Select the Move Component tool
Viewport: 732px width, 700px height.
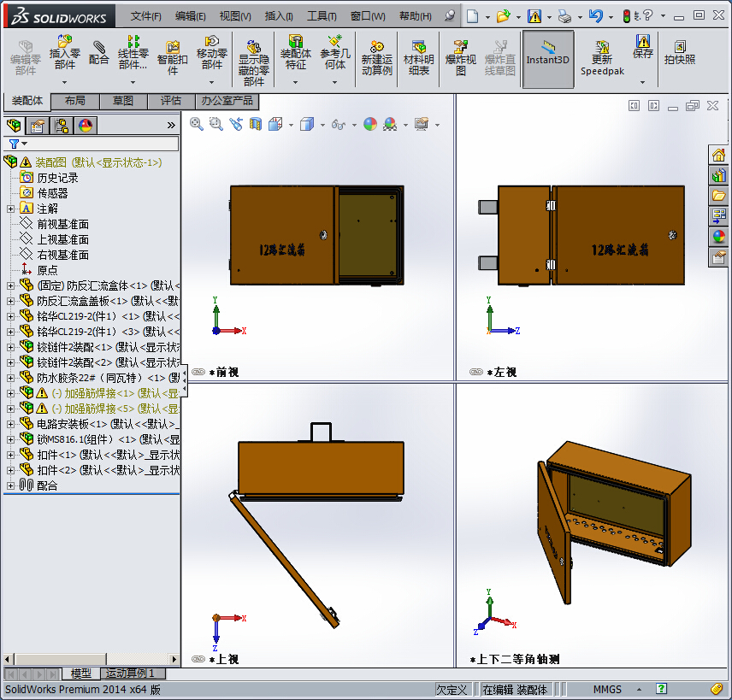[x=211, y=52]
